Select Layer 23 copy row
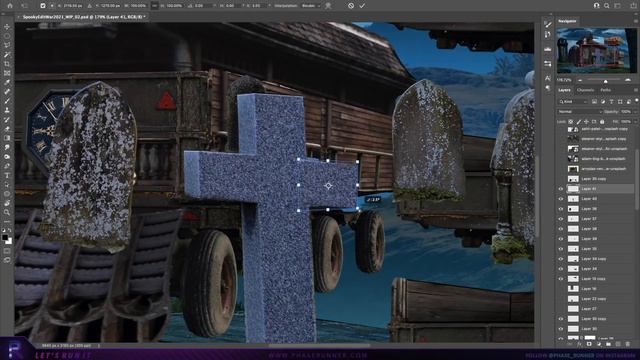 point(596,299)
